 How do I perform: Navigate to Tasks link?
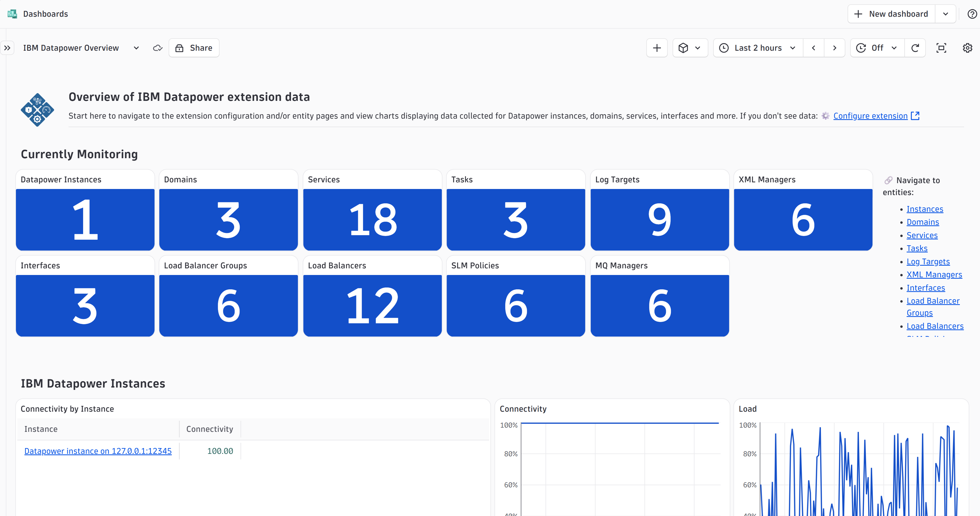[917, 248]
